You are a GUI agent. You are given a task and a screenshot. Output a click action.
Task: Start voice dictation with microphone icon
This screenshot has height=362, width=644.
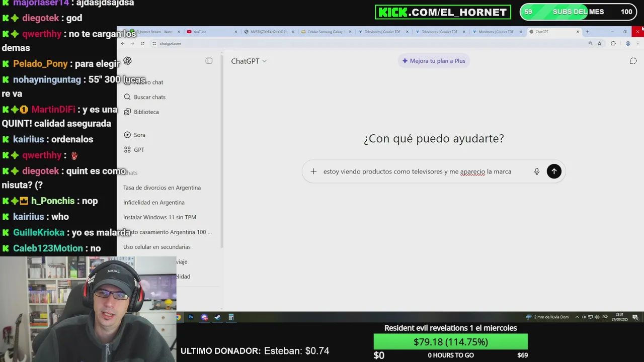[x=537, y=171]
